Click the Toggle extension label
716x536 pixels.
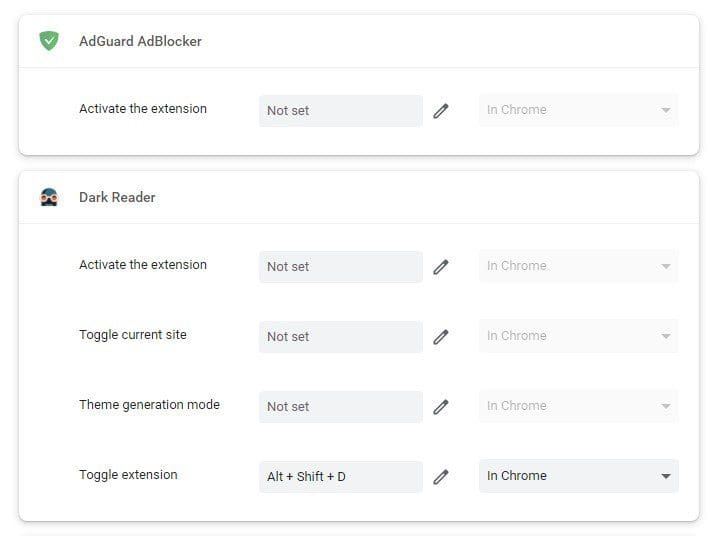click(x=128, y=475)
